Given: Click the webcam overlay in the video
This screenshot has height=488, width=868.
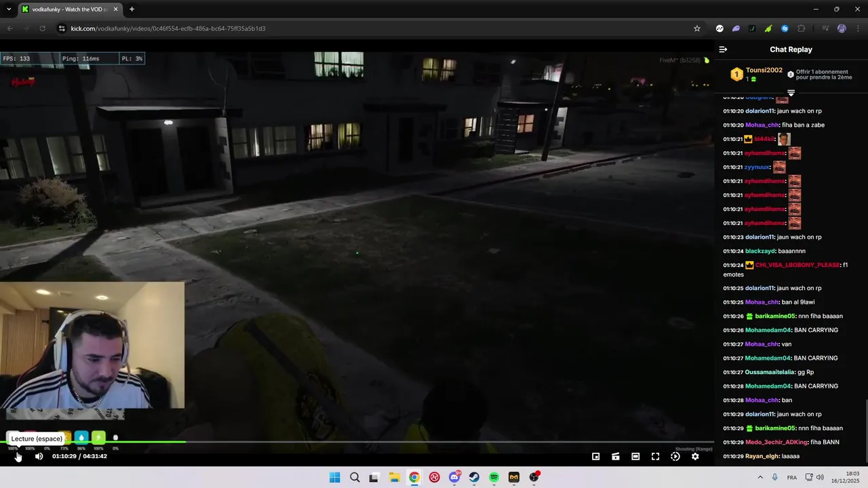Looking at the screenshot, I should click(x=92, y=346).
